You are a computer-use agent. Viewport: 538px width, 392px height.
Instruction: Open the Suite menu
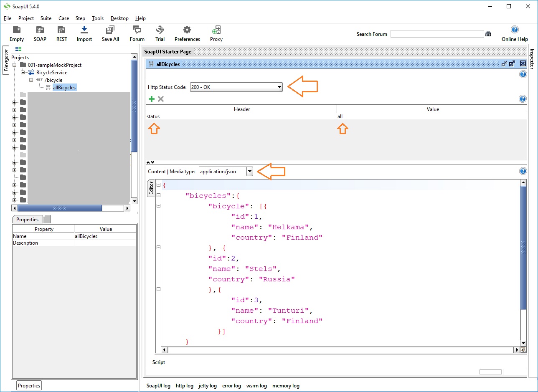pos(46,18)
